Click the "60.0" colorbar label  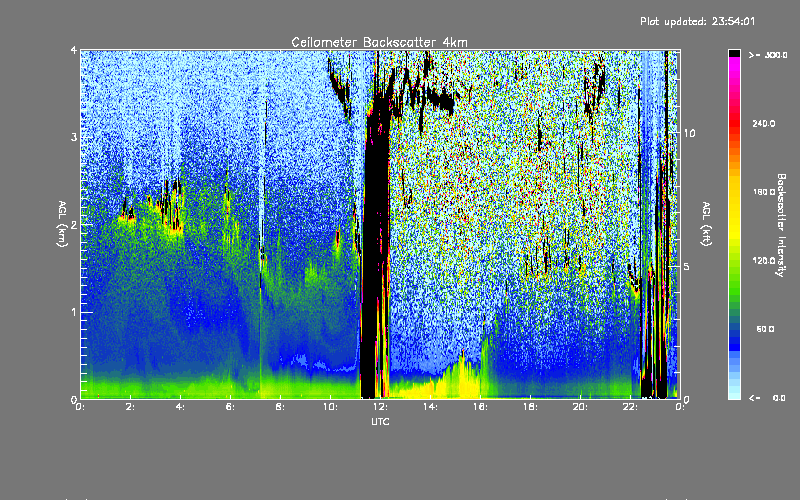pyautogui.click(x=765, y=329)
